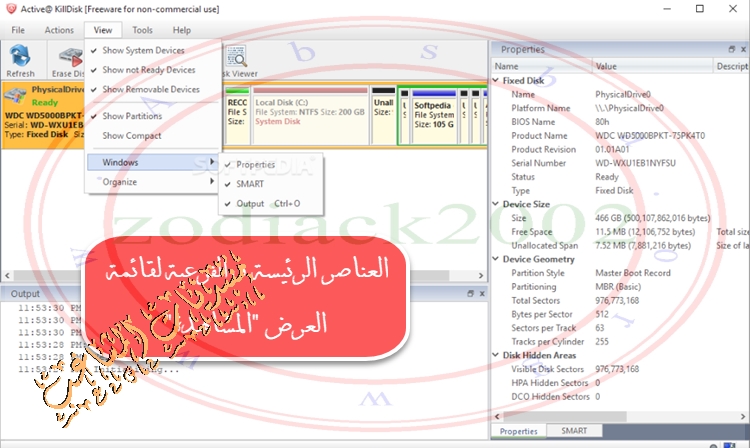Viewport: 750px width, 448px height.
Task: Select the Local Disk (C:) partition block
Action: point(310,116)
